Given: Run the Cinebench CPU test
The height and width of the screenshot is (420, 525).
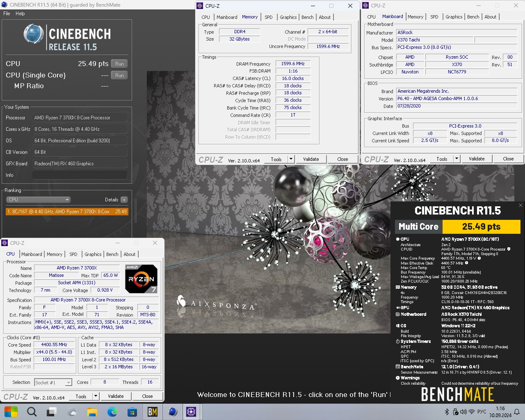Looking at the screenshot, I should 119,64.
